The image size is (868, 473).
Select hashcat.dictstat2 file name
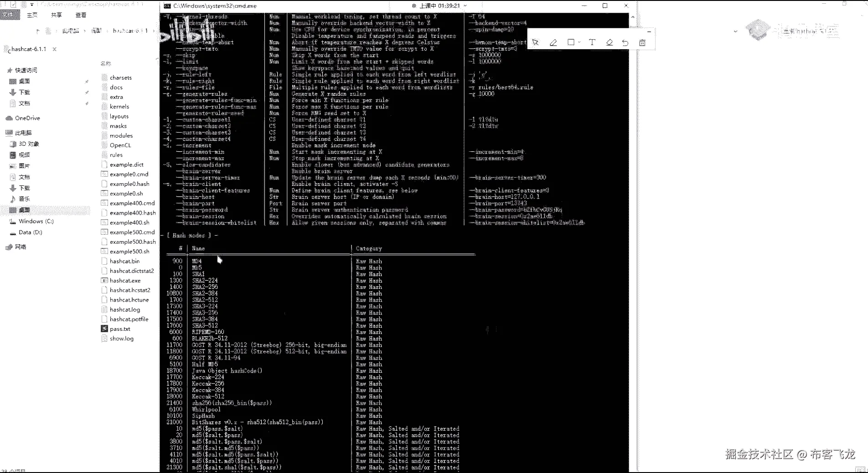132,271
